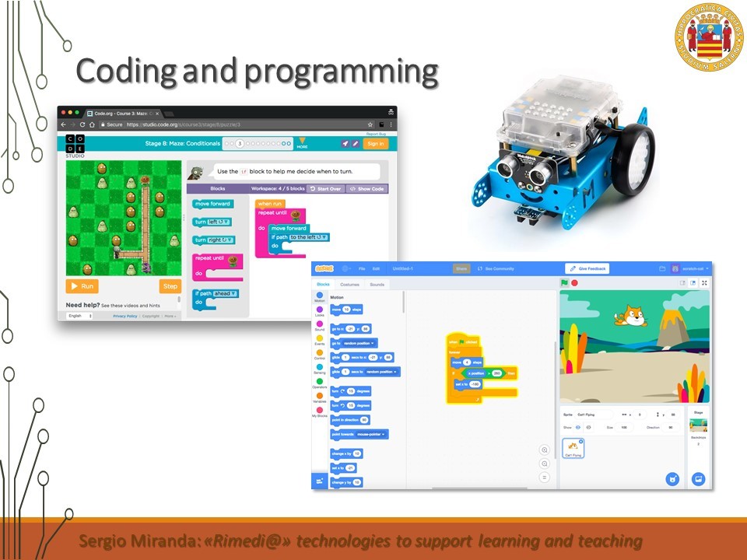Click browser reload icon in Code.org window
The height and width of the screenshot is (560, 747).
pyautogui.click(x=82, y=124)
